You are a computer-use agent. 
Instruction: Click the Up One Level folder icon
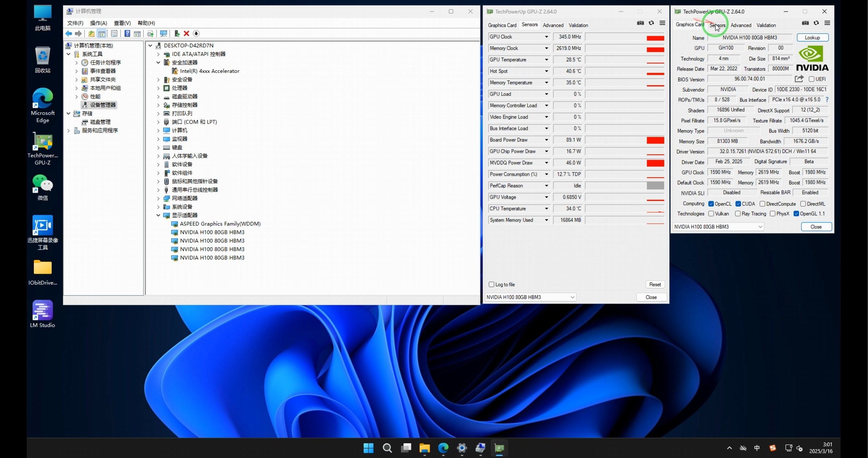[91, 34]
